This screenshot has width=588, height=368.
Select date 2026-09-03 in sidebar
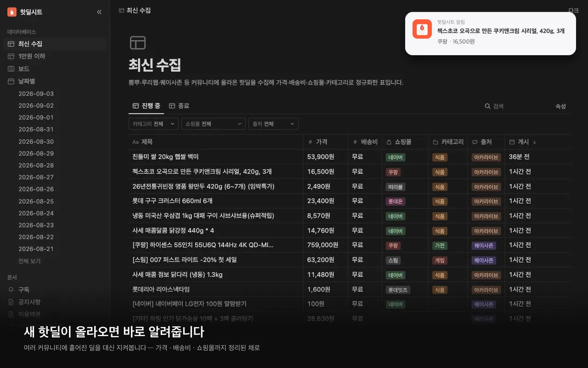pos(36,93)
